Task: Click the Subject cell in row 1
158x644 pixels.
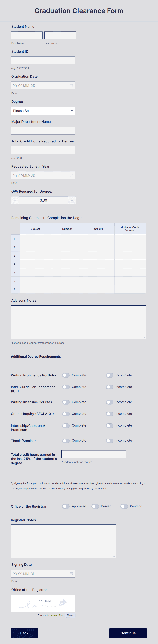Action: pos(35,239)
